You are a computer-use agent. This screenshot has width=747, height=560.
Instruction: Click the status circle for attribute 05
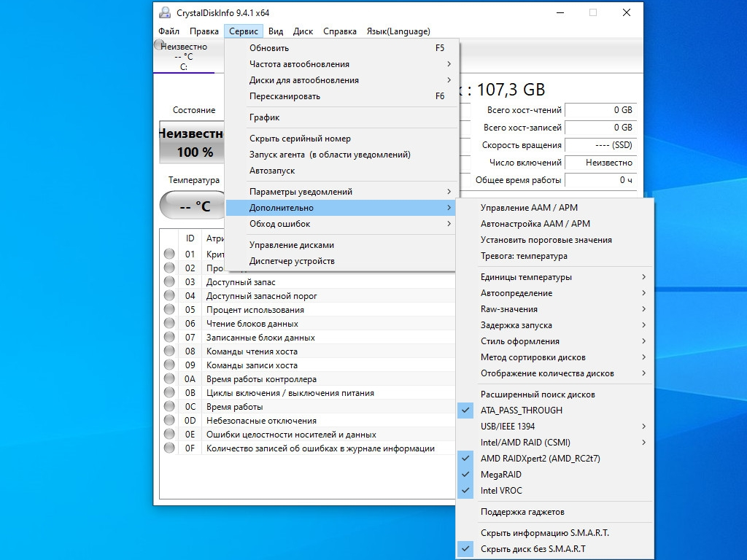tap(169, 309)
